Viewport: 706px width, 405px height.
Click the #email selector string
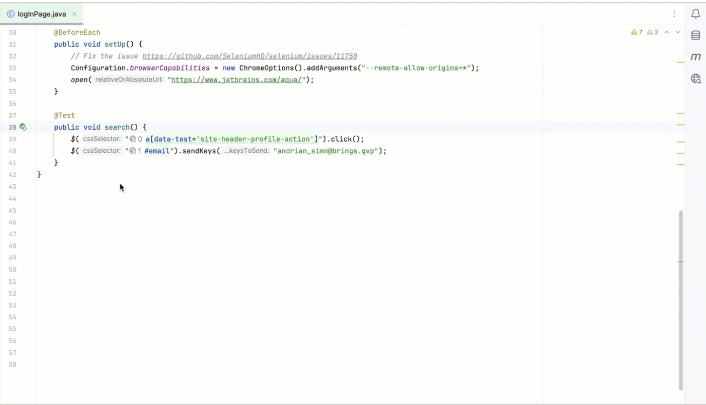click(159, 151)
